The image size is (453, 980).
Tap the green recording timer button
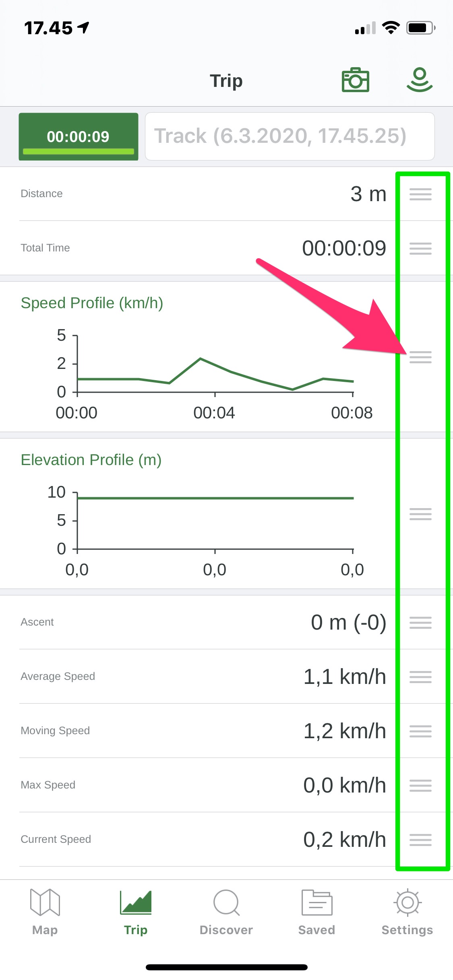(79, 136)
